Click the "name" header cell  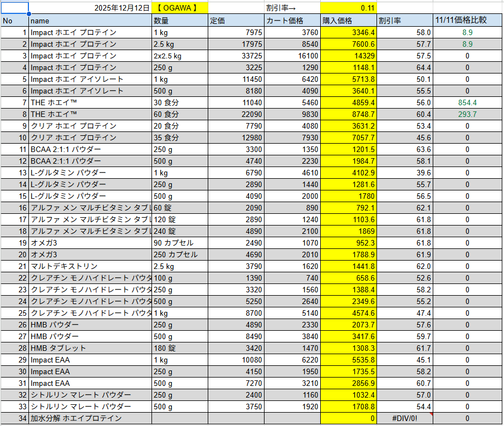(90, 21)
